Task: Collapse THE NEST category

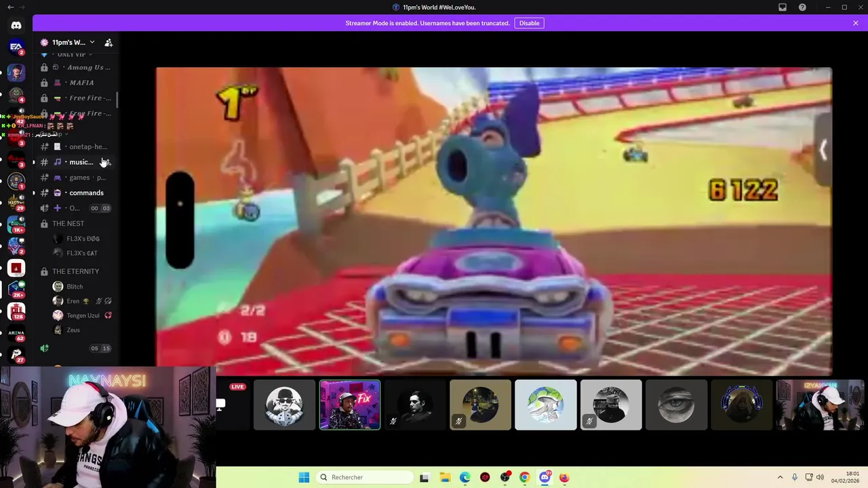Action: tap(68, 224)
